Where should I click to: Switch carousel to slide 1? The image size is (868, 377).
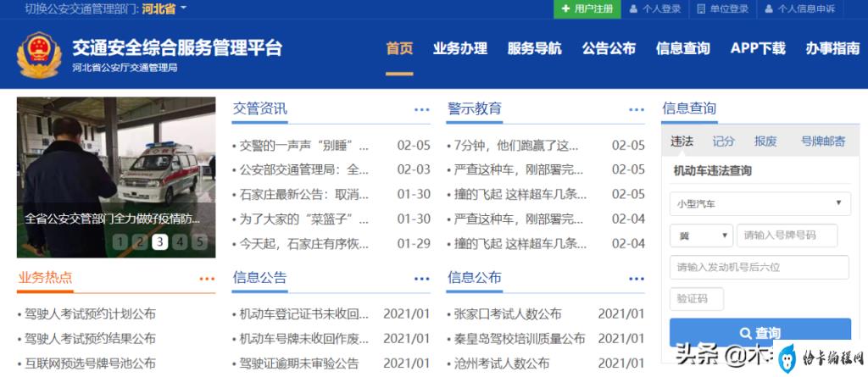click(x=120, y=242)
